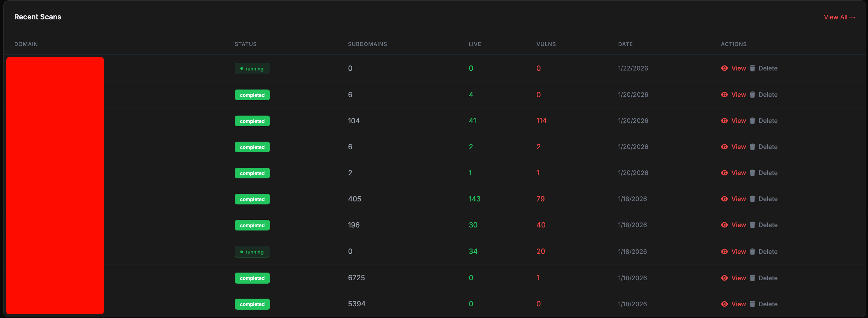Click trash icon in row with 2 subdomains
The width and height of the screenshot is (868, 318).
pos(752,173)
